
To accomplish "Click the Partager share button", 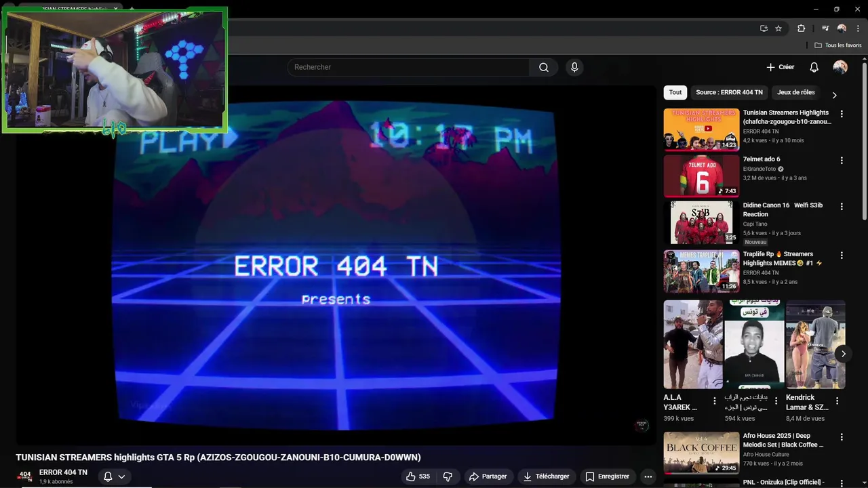I will point(488,476).
